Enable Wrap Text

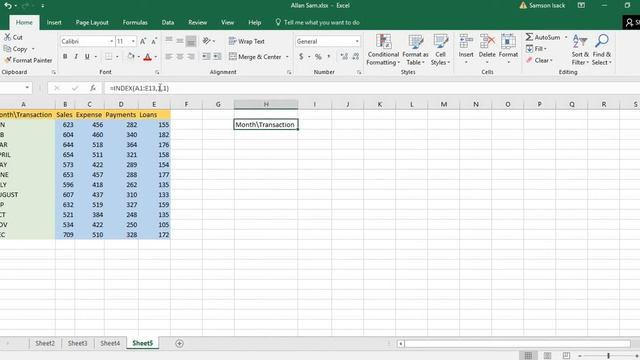[x=247, y=41]
